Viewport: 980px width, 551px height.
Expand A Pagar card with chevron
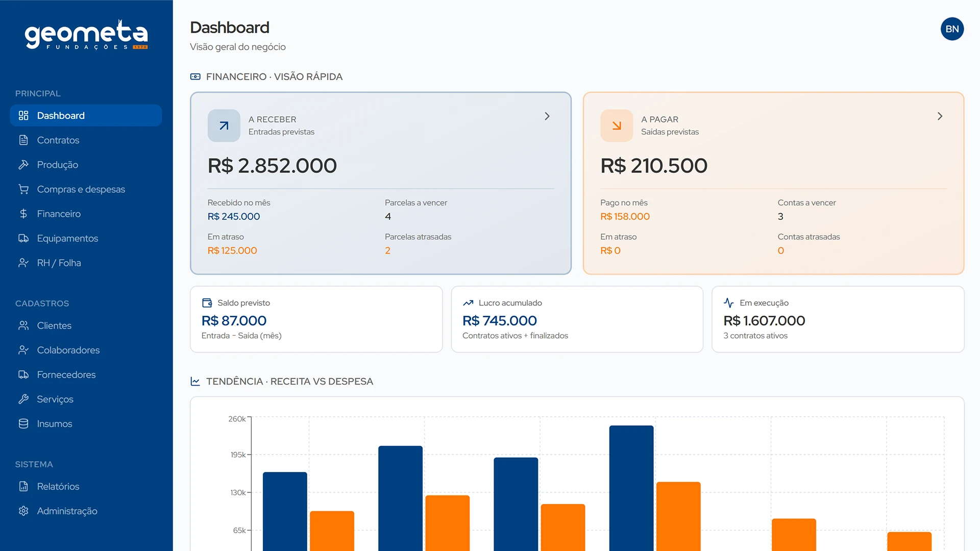point(940,116)
